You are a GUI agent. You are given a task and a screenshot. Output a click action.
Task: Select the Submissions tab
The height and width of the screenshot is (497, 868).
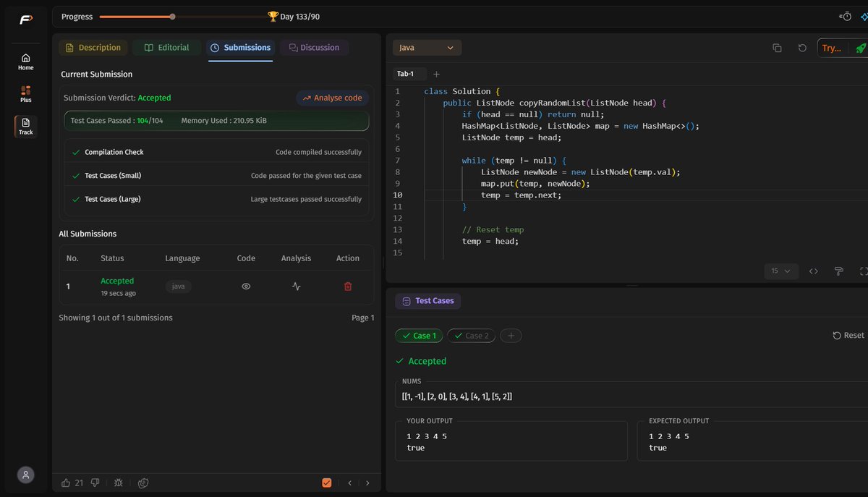(241, 48)
